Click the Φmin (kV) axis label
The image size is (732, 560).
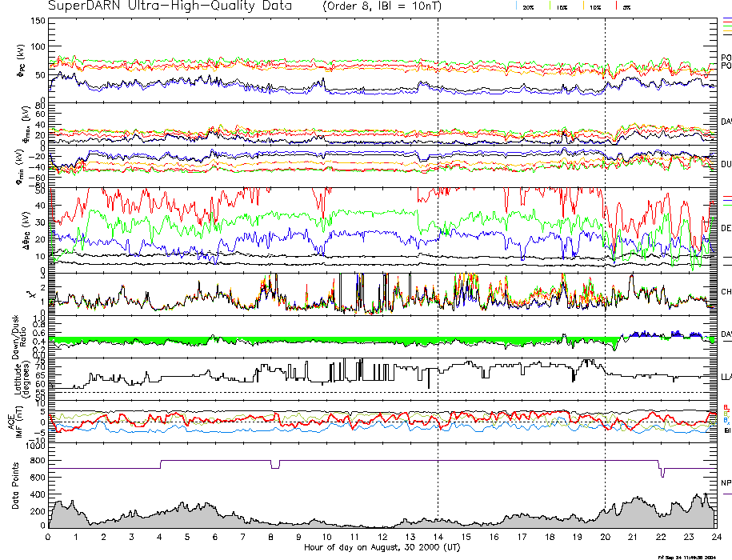click(x=20, y=167)
